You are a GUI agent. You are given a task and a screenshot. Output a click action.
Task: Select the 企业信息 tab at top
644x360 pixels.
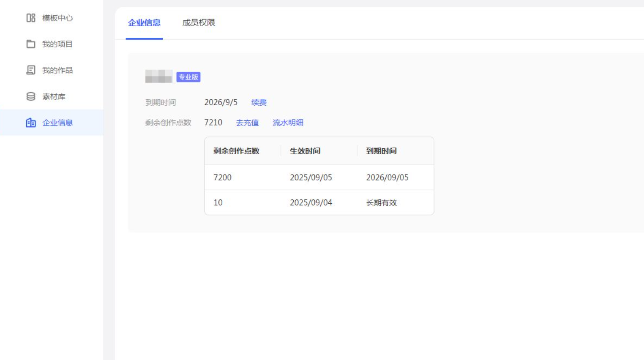(144, 23)
